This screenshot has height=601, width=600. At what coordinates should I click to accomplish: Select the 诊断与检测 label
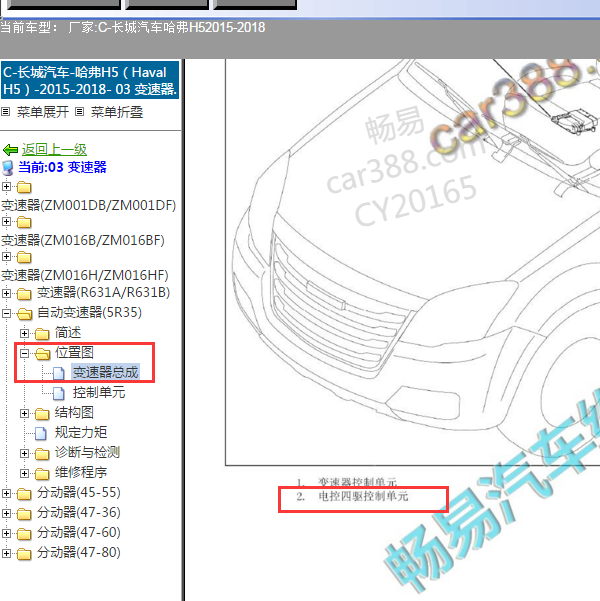pos(87,452)
